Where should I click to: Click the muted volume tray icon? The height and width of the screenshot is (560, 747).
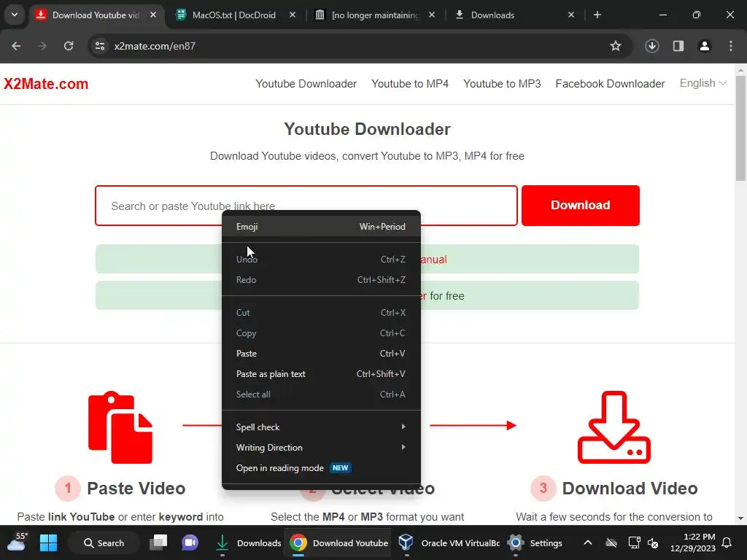click(x=653, y=542)
